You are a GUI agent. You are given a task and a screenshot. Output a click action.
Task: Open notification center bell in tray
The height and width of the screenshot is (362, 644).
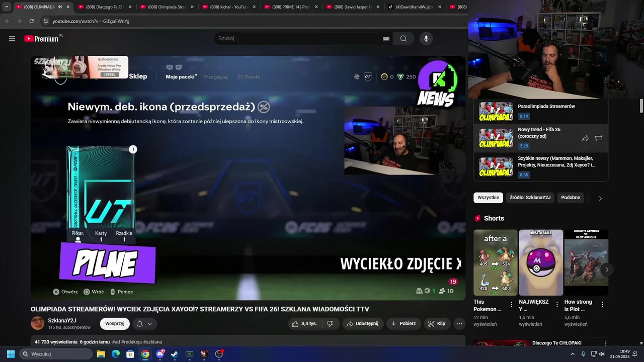pyautogui.click(x=634, y=354)
